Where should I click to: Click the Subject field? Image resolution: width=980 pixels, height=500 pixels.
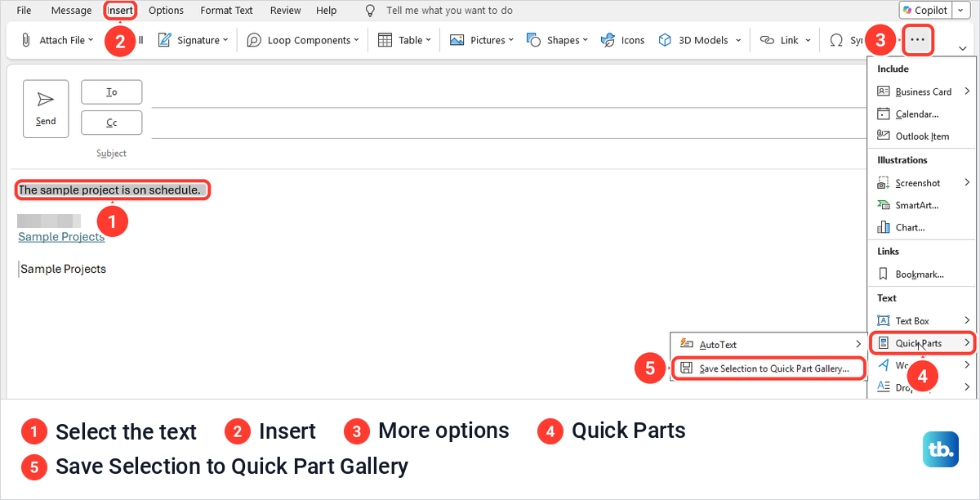tap(508, 154)
